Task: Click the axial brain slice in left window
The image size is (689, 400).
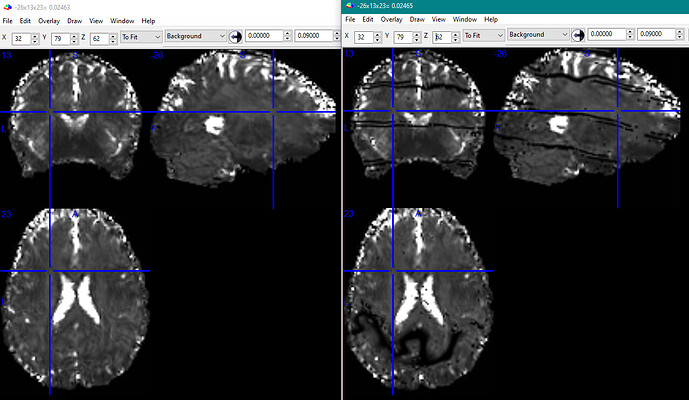Action: 76,299
